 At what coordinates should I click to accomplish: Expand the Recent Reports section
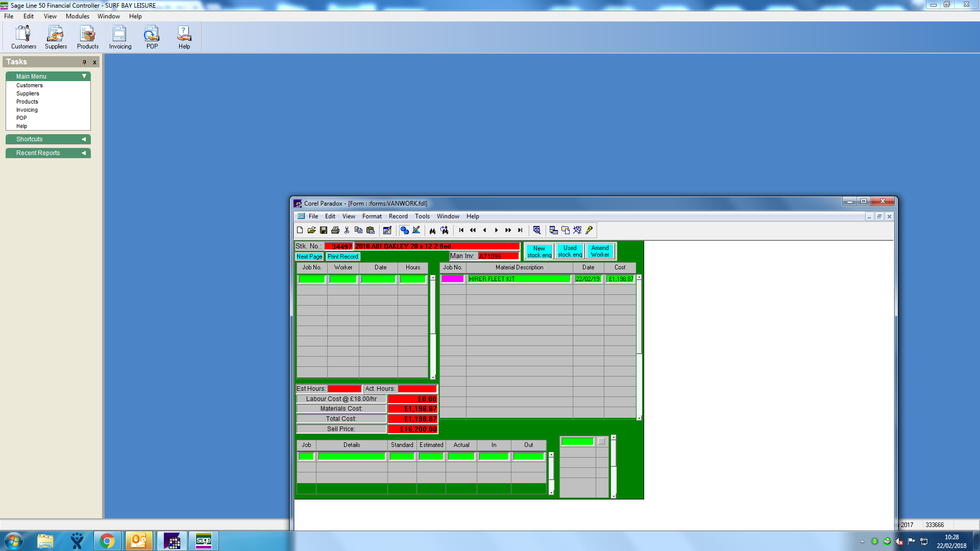(x=84, y=153)
